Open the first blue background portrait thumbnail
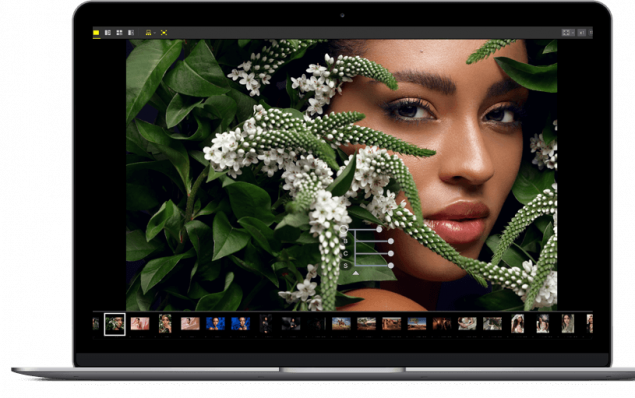Viewport: 635px width, 398px height. click(215, 324)
